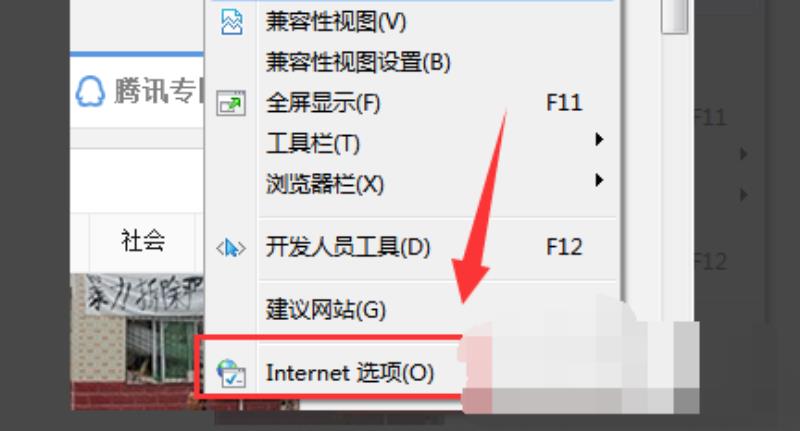Expand the arrow beside 工具栏(T)
Viewport: 800px width, 431px height.
tap(599, 139)
